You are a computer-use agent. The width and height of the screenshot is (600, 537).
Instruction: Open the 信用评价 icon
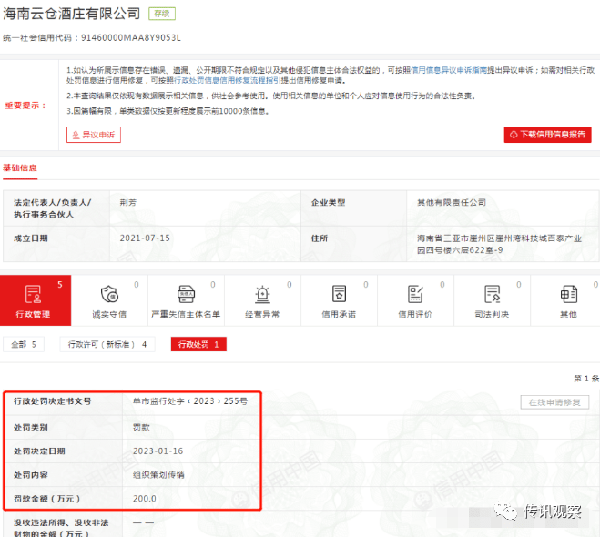pos(414,296)
